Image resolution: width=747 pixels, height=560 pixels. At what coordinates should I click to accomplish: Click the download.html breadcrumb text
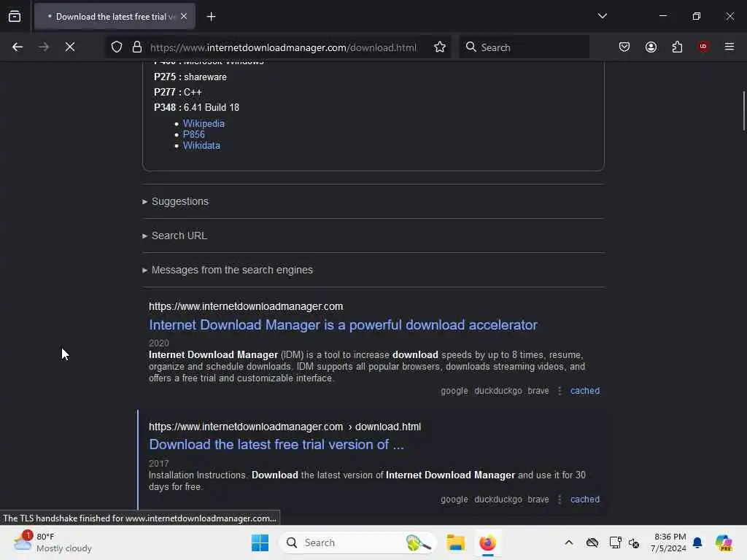coord(388,427)
